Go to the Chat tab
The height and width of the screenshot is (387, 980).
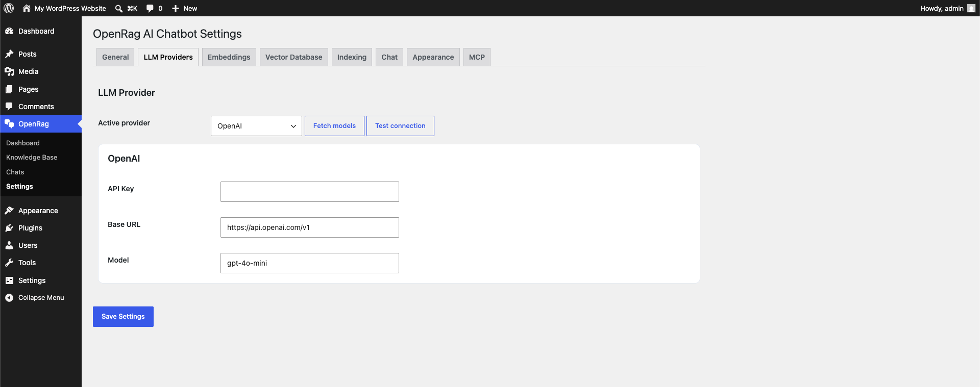point(389,57)
